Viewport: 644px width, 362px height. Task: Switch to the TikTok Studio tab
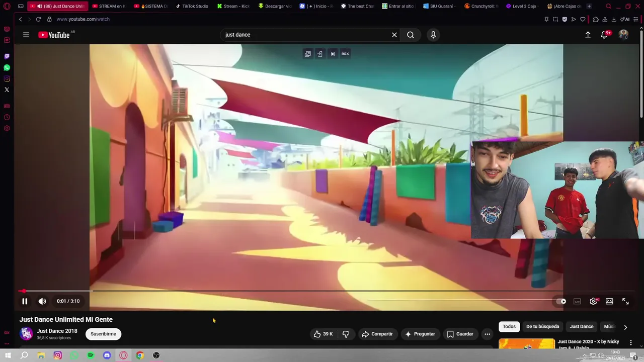[x=192, y=6]
